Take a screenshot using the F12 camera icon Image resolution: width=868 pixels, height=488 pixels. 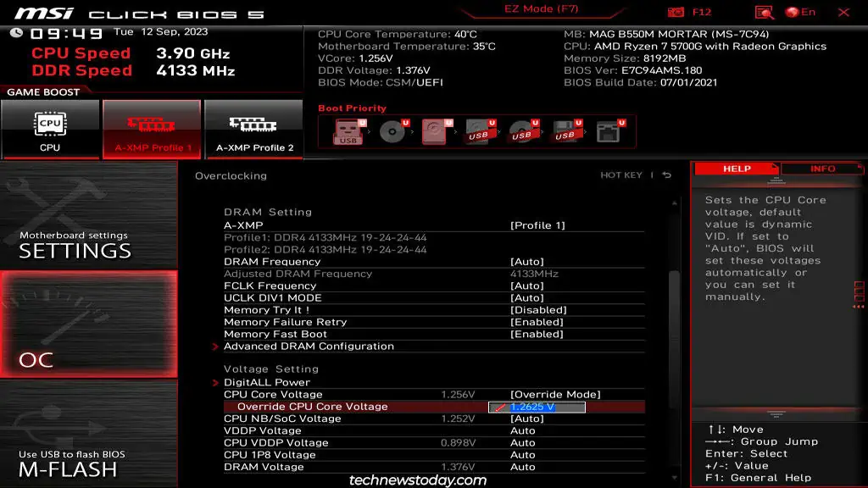point(676,11)
